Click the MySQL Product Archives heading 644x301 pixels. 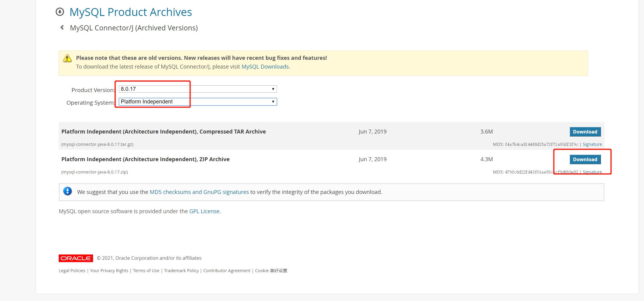(x=131, y=12)
